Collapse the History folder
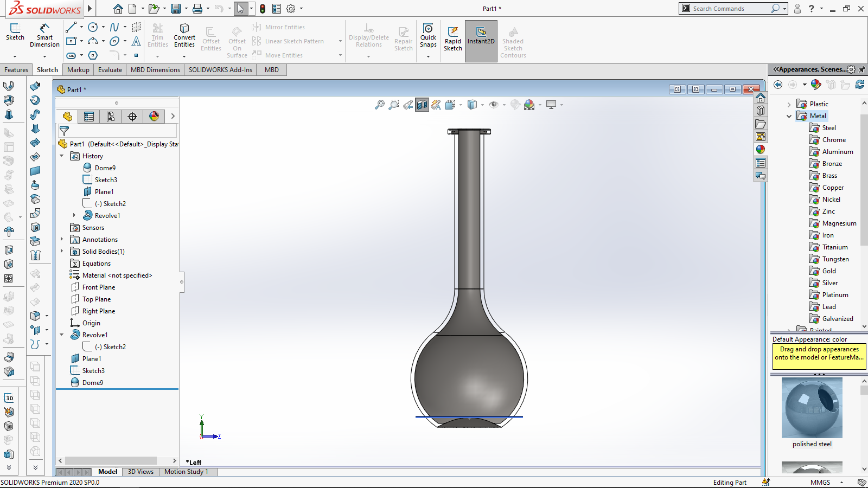The width and height of the screenshot is (868, 488). pyautogui.click(x=61, y=156)
